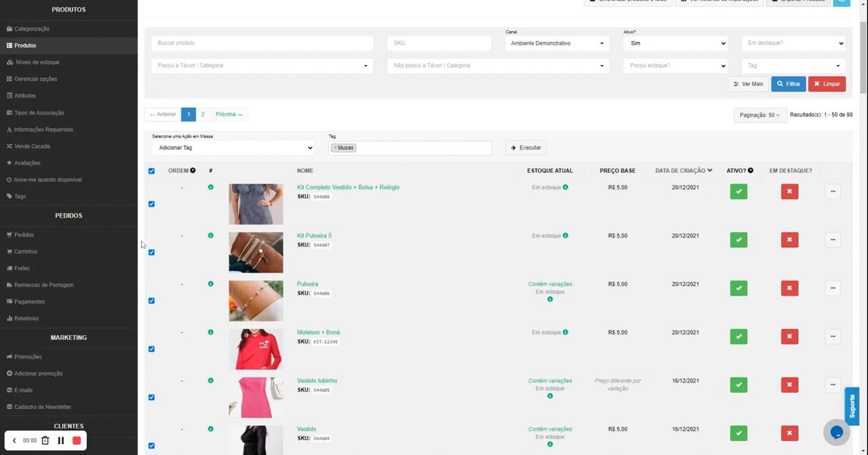Open more actions menu for Moletom + Boné
Image resolution: width=868 pixels, height=455 pixels.
(833, 336)
